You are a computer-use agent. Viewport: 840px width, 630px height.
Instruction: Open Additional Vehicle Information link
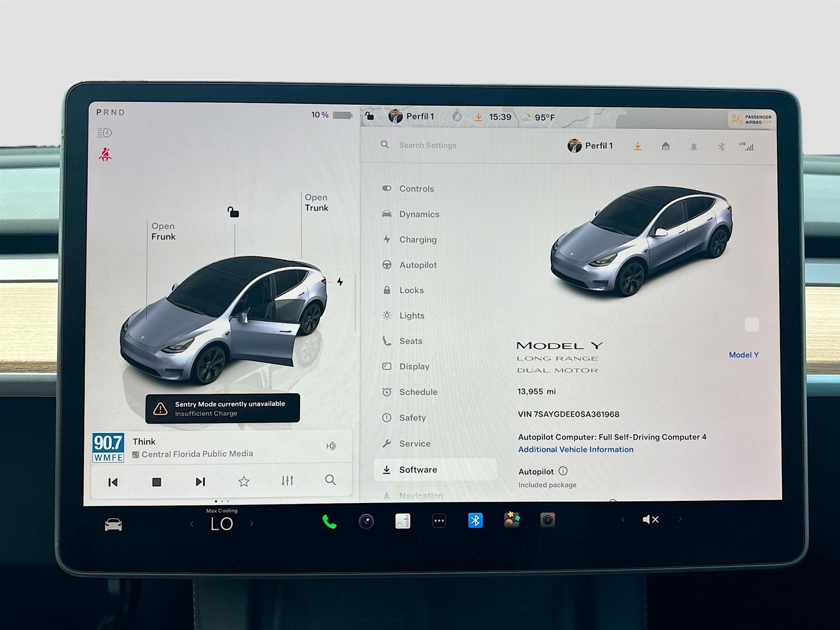click(575, 449)
